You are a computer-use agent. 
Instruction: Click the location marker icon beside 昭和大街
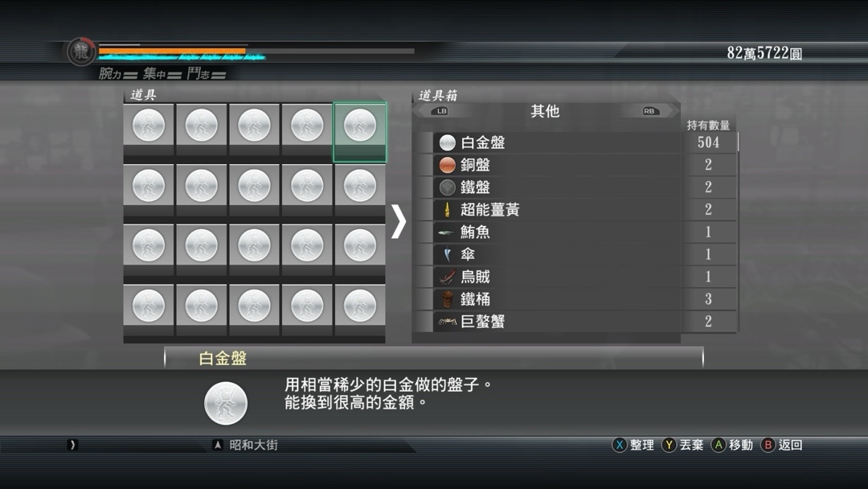click(218, 445)
